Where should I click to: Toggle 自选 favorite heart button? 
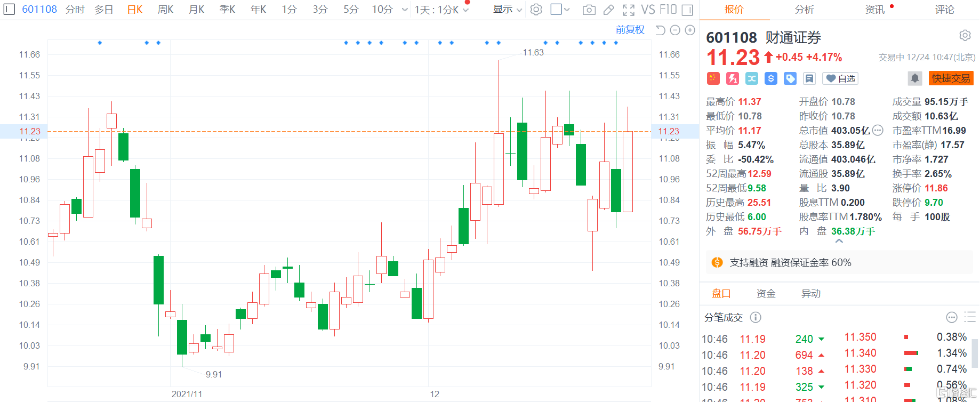pos(840,78)
